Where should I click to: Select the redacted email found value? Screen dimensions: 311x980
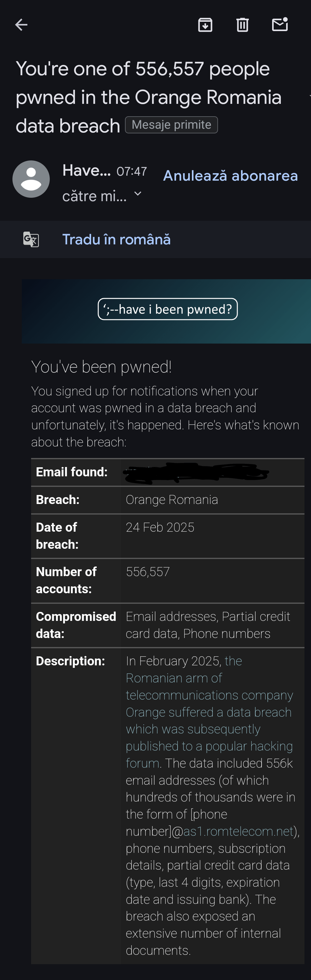[196, 473]
